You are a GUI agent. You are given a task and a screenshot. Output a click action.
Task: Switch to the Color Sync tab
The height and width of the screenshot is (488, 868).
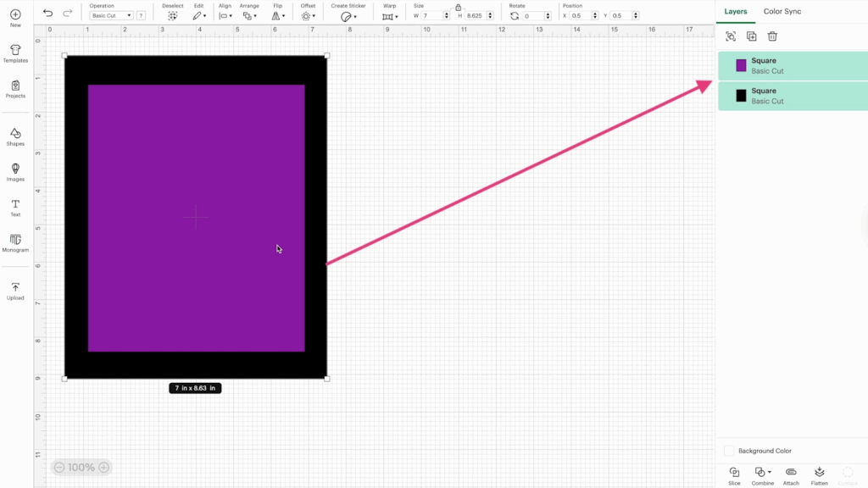[x=782, y=11]
